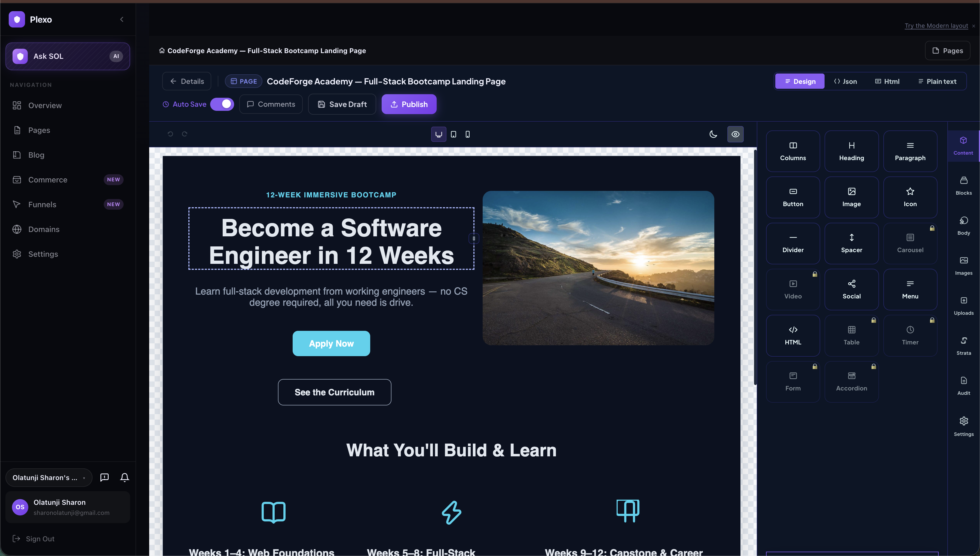Click the Publish button
Screen dimensions: 980x556
[x=409, y=104]
